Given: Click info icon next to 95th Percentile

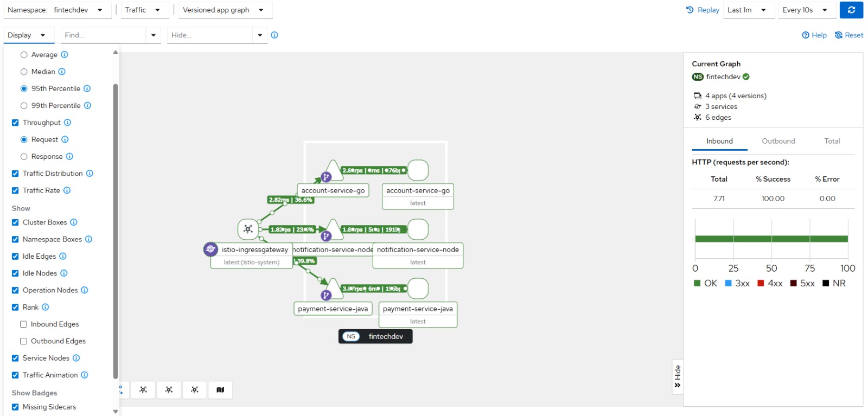Looking at the screenshot, I should (87, 88).
